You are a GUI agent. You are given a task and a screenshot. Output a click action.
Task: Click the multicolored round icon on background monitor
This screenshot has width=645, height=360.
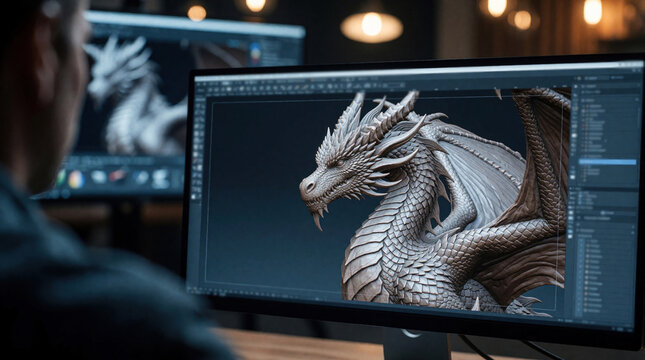tap(76, 179)
